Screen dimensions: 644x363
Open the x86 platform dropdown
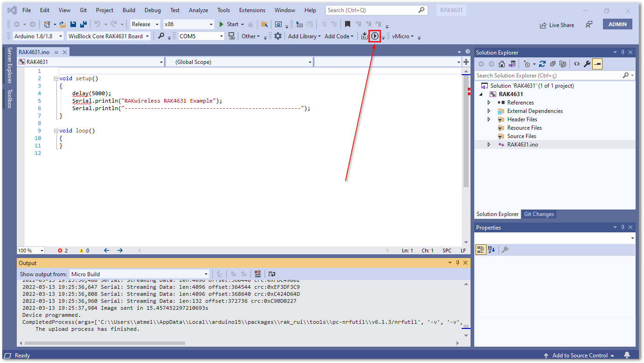pos(188,24)
